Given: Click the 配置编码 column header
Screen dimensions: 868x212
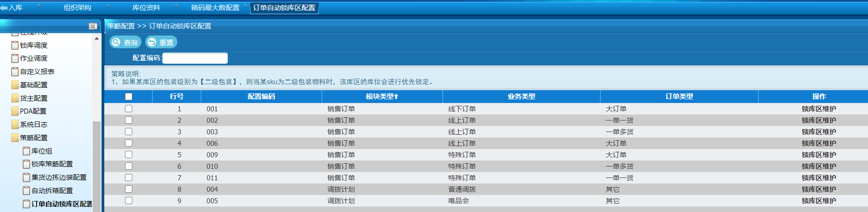Looking at the screenshot, I should coord(261,97).
